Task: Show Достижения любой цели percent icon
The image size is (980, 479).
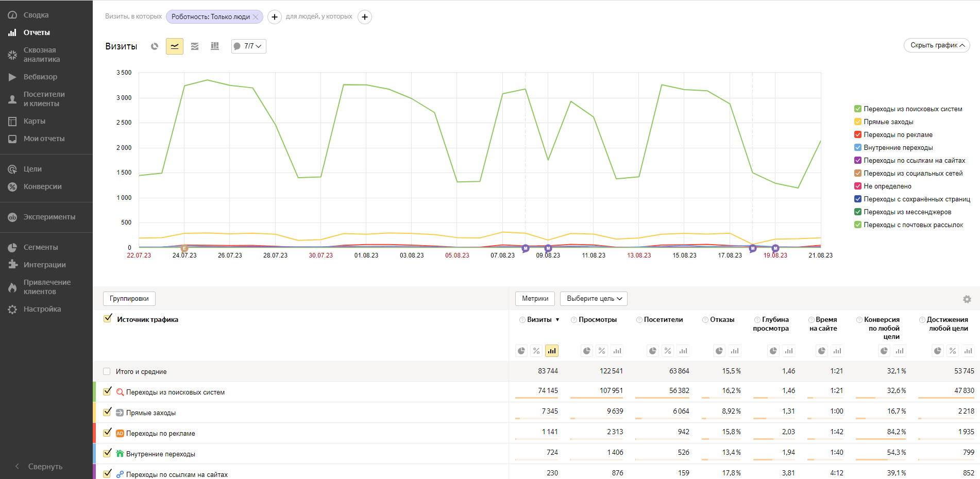Action: 953,351
